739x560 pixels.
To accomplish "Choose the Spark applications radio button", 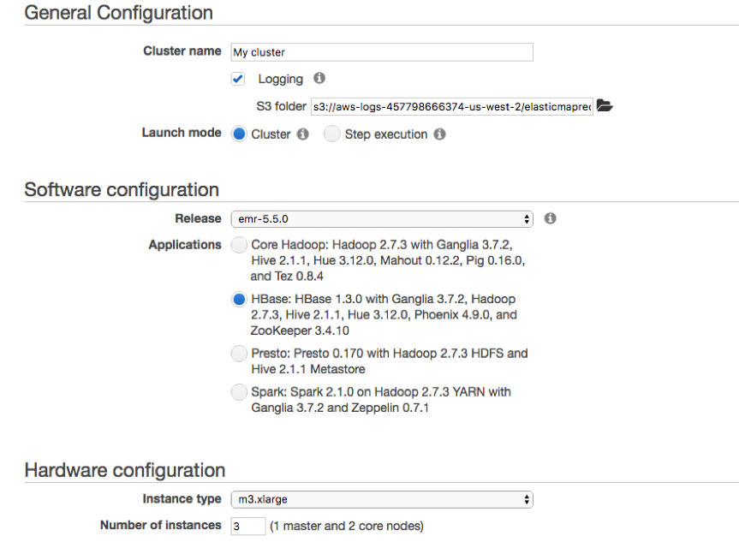I will [x=240, y=392].
